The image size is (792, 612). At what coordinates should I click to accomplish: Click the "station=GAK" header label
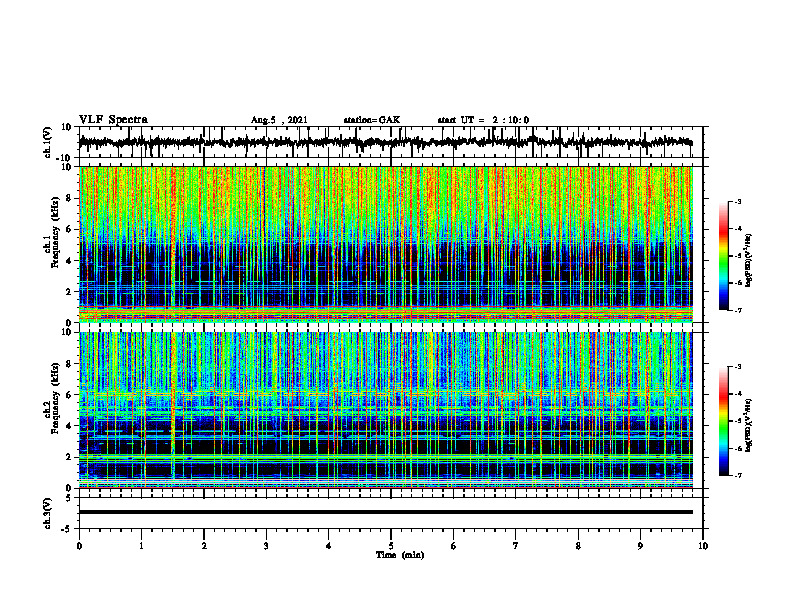tap(372, 120)
